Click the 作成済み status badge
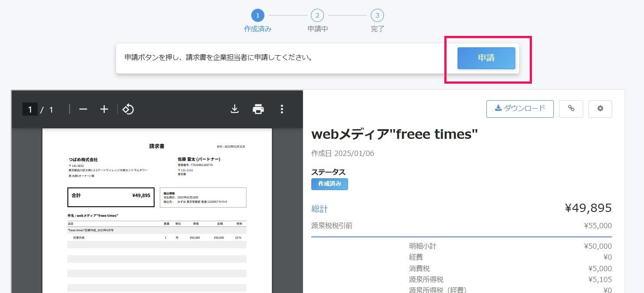This screenshot has width=644, height=293. tap(330, 184)
